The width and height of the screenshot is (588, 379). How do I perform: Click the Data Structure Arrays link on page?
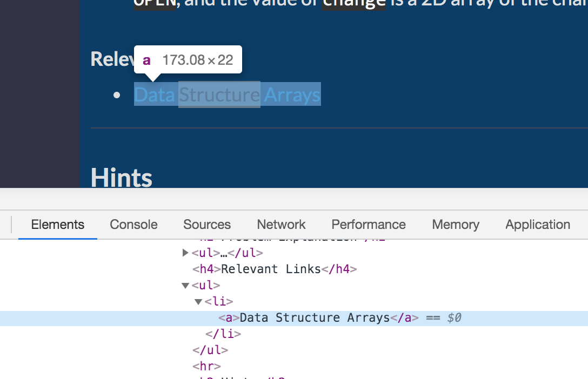point(227,94)
